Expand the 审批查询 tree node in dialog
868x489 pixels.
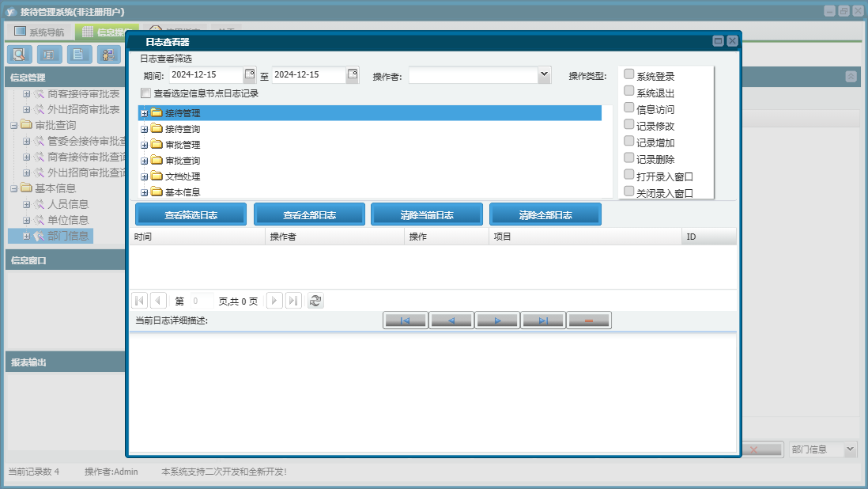pos(144,161)
